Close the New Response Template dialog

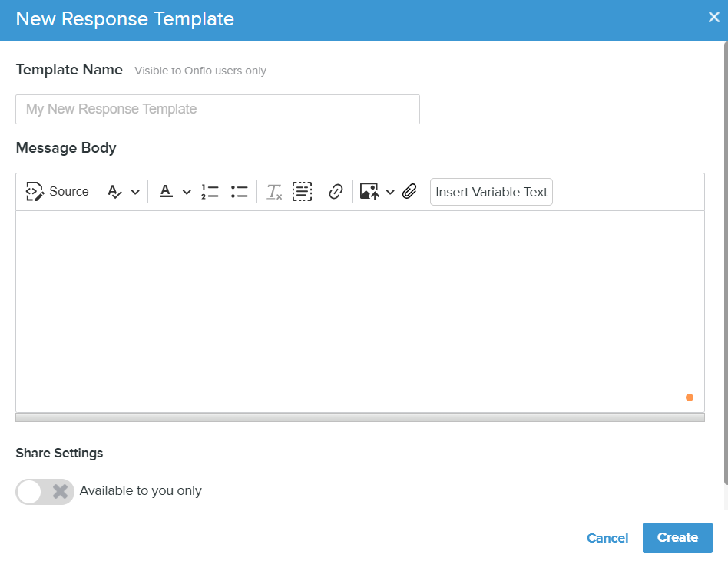point(713,18)
